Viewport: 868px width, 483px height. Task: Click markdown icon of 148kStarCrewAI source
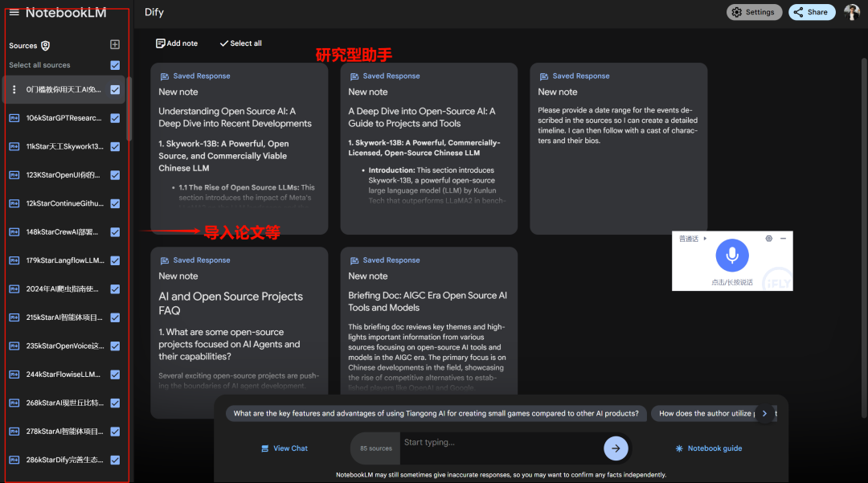point(14,231)
